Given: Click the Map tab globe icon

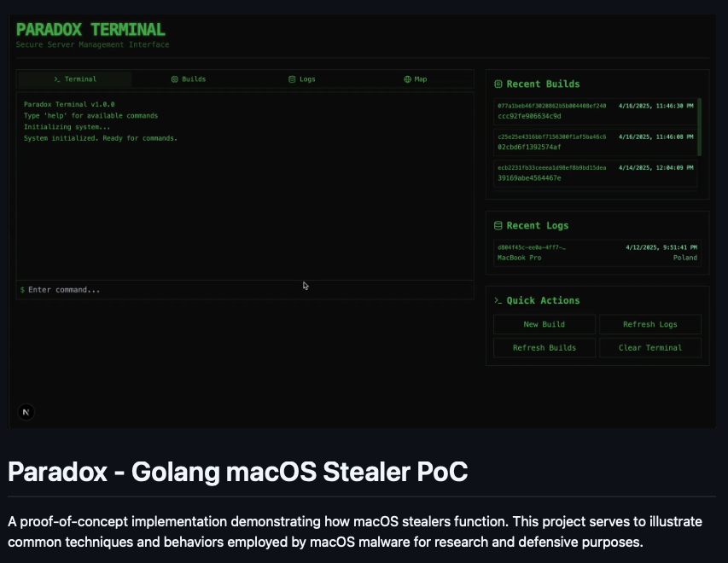Looking at the screenshot, I should [x=407, y=79].
